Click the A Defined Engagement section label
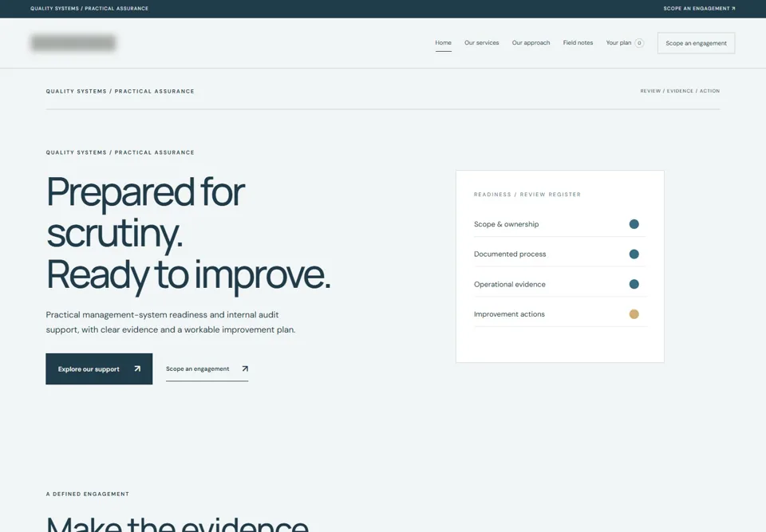The height and width of the screenshot is (532, 766). [x=88, y=494]
